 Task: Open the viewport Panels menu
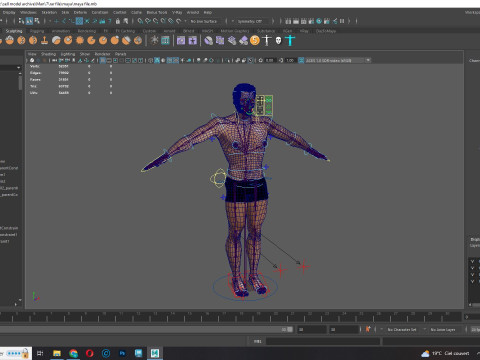120,54
